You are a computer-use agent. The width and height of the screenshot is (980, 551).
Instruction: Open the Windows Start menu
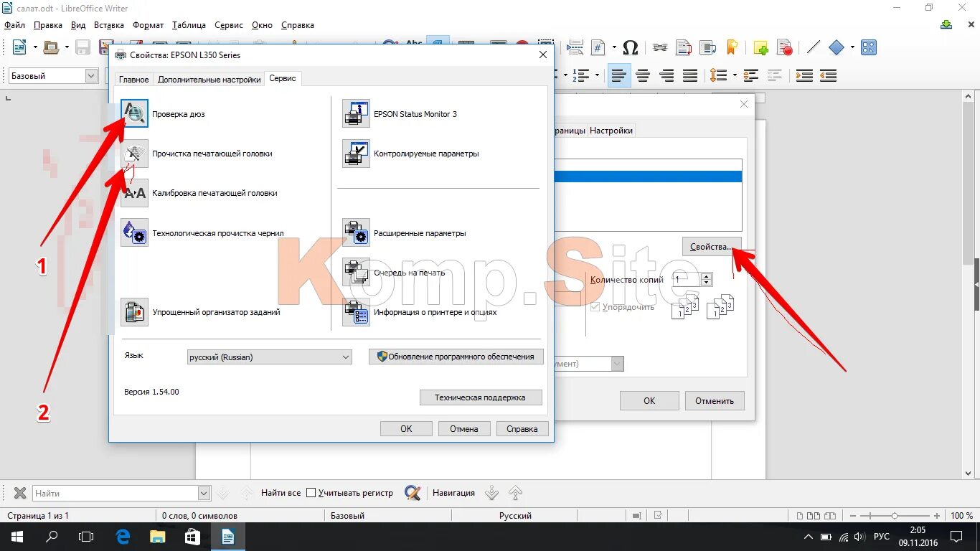click(x=17, y=537)
